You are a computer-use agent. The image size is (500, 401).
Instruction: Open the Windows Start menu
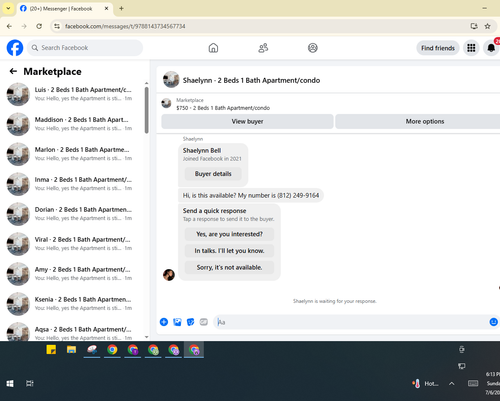10,384
